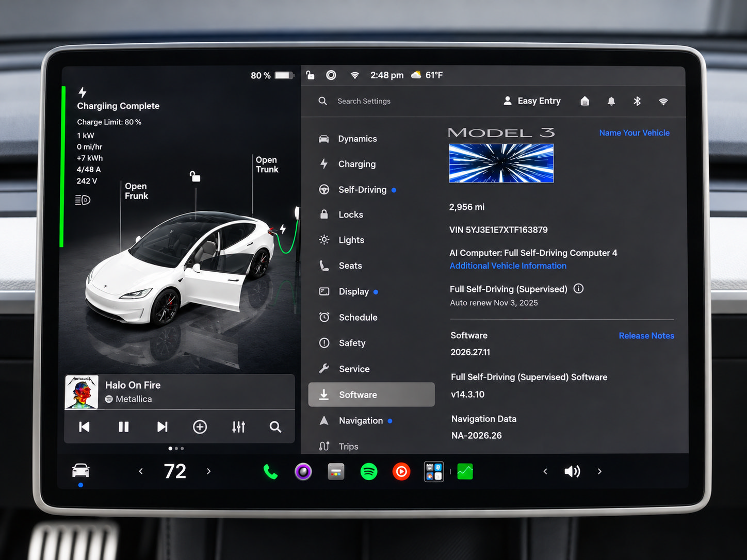
Task: Open Wi-Fi settings icon in settings header
Action: coord(663,102)
